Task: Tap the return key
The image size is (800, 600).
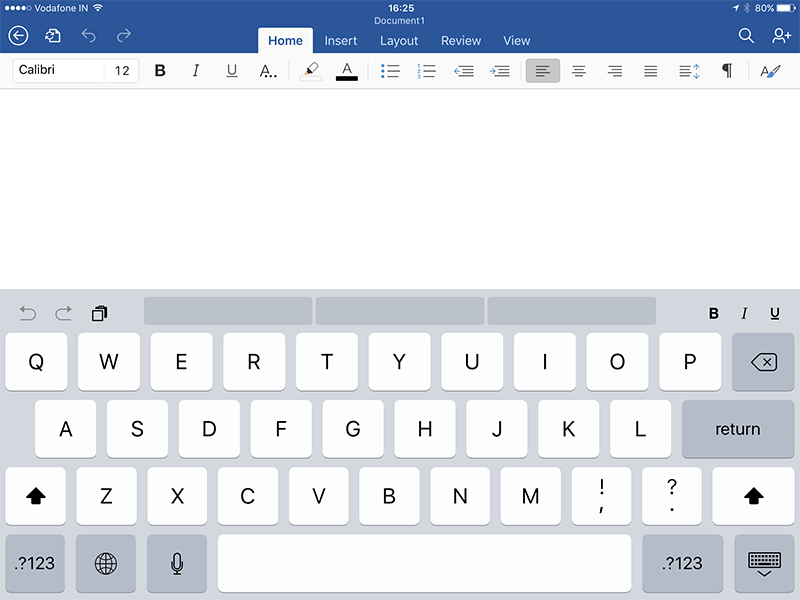Action: pos(738,429)
